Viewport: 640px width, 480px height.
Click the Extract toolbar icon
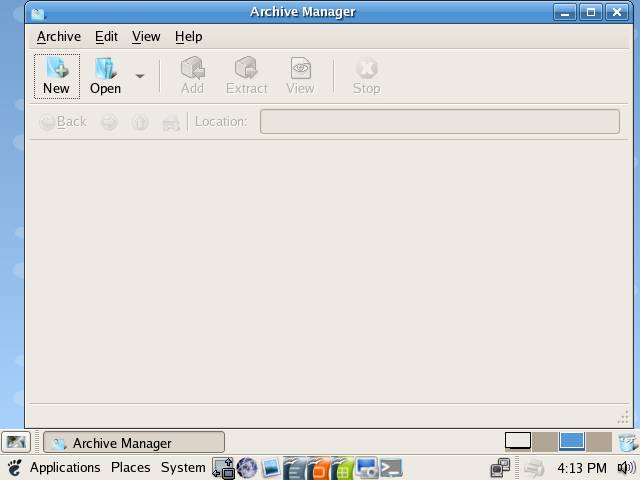pos(246,76)
